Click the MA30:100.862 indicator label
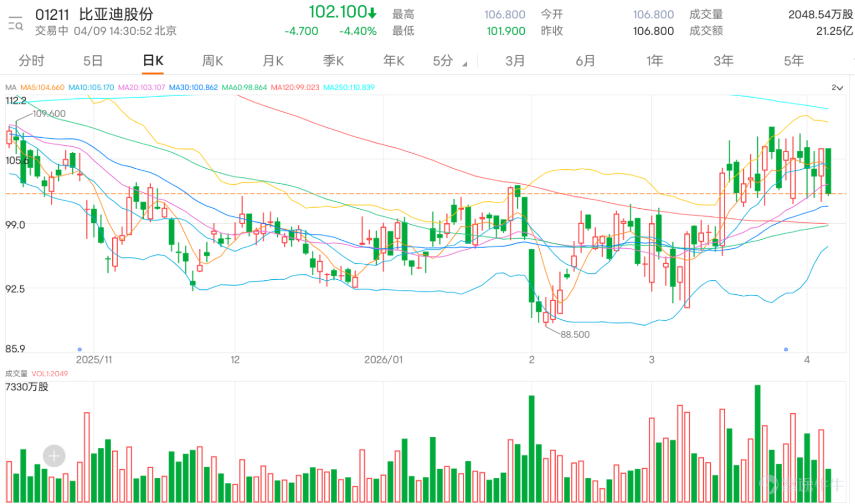Screen dimensions: 855x504 coord(193,87)
